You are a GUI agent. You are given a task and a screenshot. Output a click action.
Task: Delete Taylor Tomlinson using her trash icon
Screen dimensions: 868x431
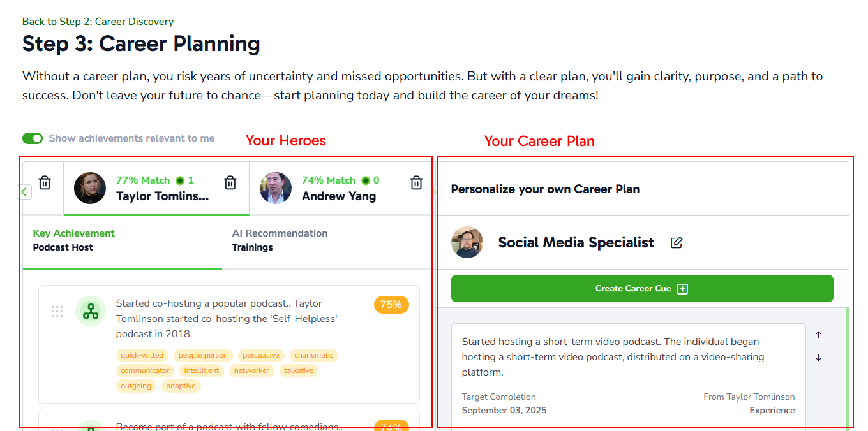click(230, 182)
